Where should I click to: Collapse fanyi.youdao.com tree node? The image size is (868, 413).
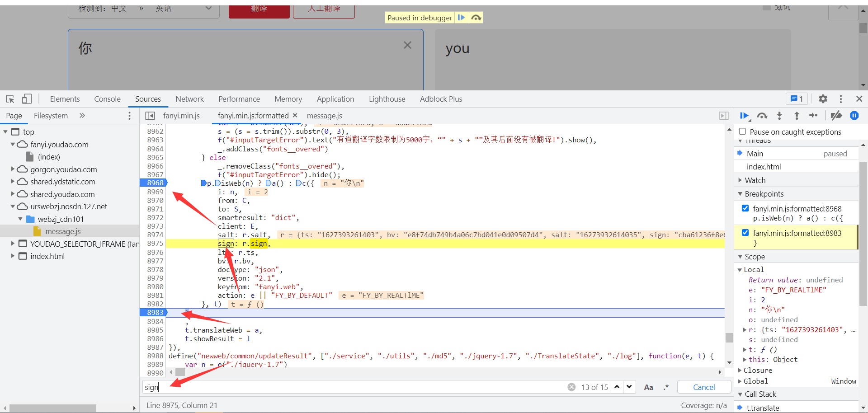point(13,145)
